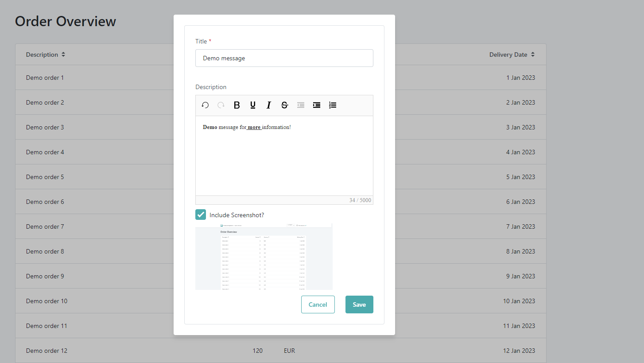Click into the Title input field

coord(284,58)
